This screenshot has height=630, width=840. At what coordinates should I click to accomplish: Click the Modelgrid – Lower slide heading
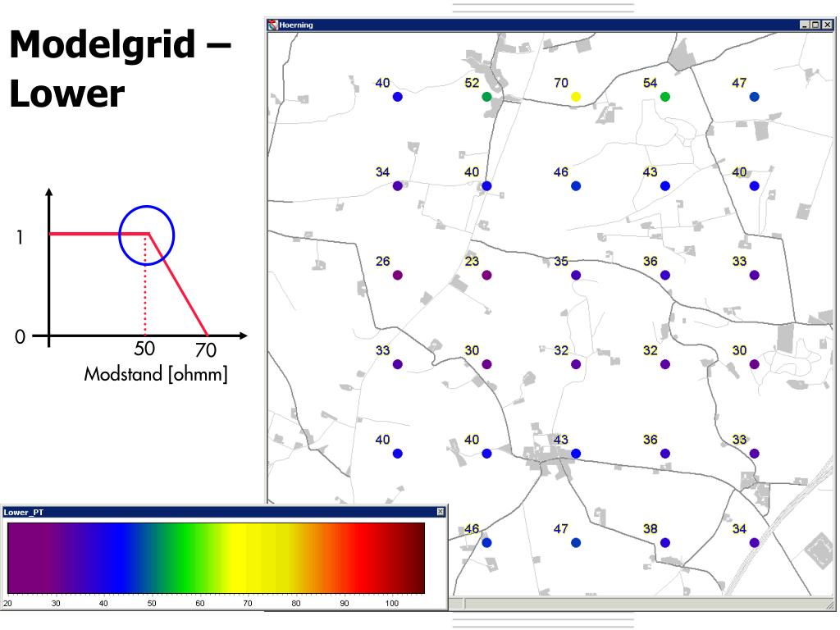(121, 69)
